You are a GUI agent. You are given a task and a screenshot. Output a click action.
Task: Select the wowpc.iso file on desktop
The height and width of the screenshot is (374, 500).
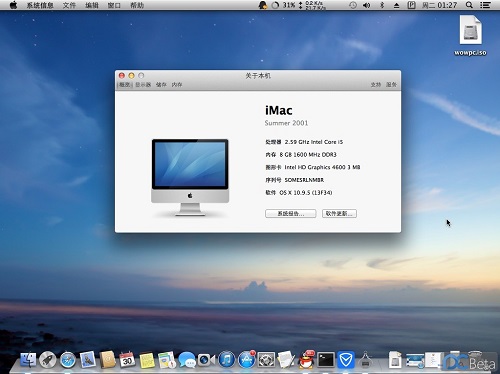click(470, 35)
